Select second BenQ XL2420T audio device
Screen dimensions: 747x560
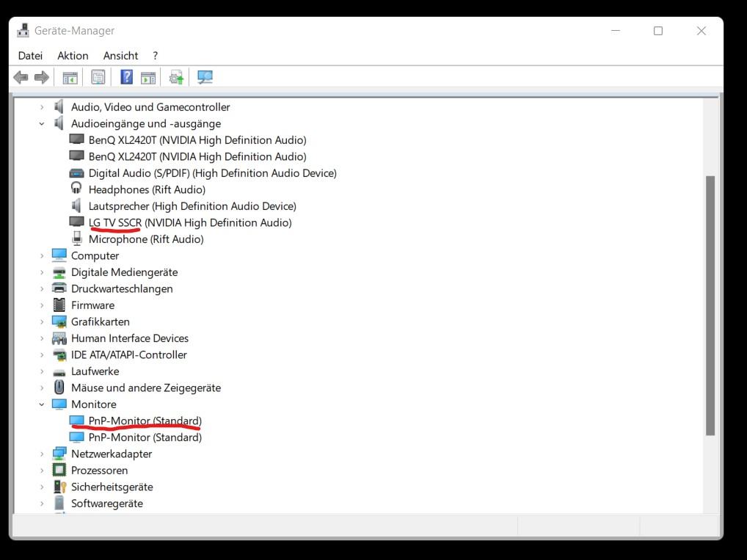(197, 157)
